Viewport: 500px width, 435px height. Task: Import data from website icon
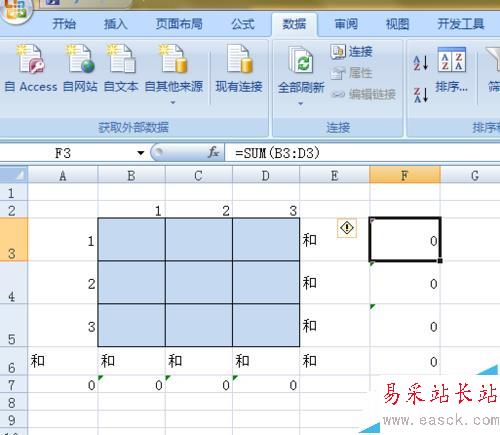coord(80,59)
